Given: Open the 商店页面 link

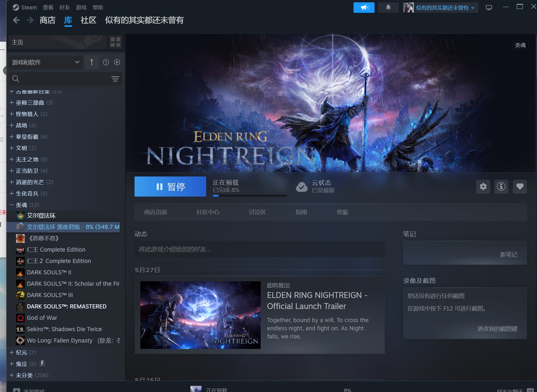Looking at the screenshot, I should tap(156, 212).
